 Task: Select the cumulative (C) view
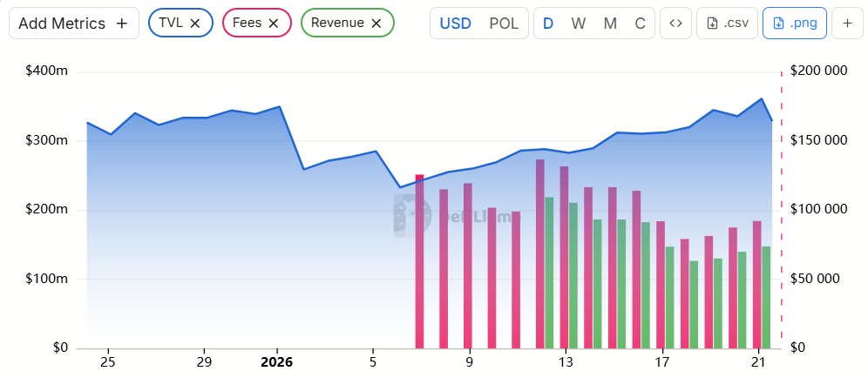point(640,24)
